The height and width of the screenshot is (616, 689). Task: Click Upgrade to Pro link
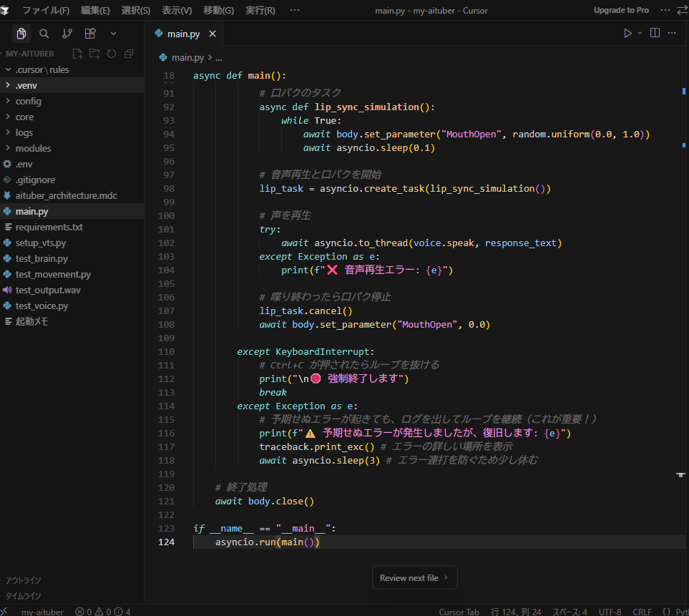[621, 11]
